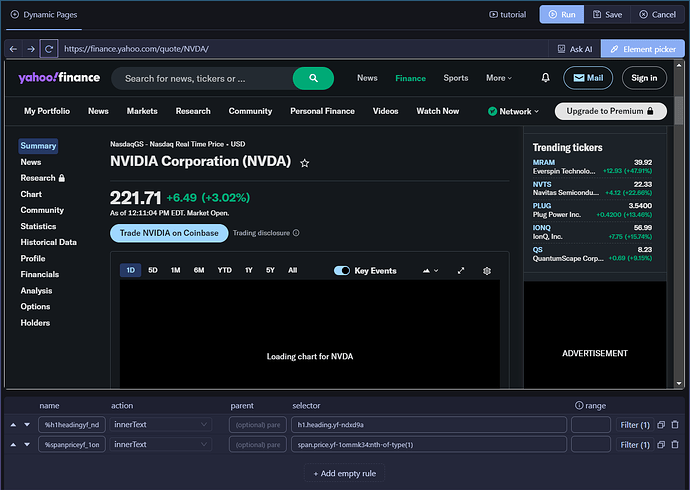This screenshot has height=490, width=690.
Task: Expand the Network dropdown
Action: (513, 111)
